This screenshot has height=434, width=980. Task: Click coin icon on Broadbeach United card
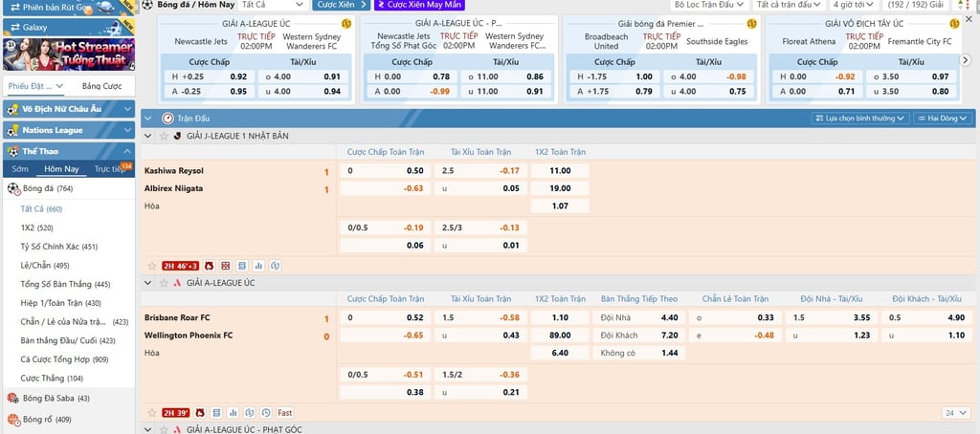tap(752, 24)
